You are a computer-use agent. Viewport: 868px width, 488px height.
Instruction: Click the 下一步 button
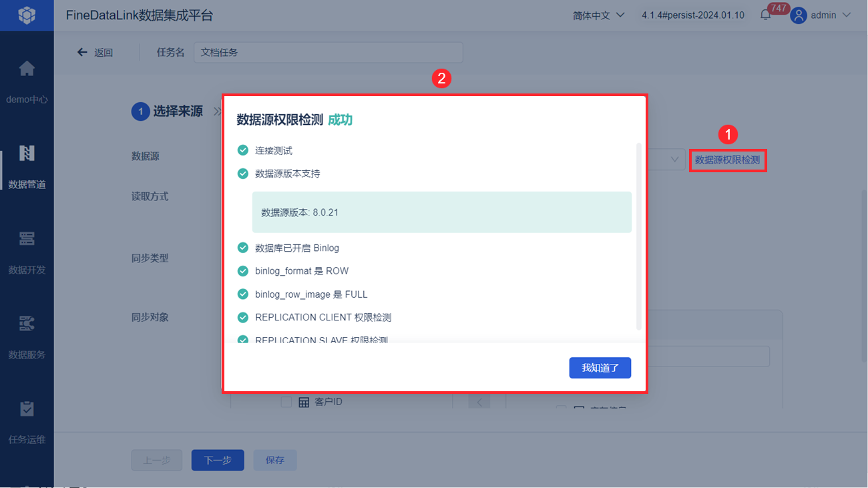click(x=218, y=460)
